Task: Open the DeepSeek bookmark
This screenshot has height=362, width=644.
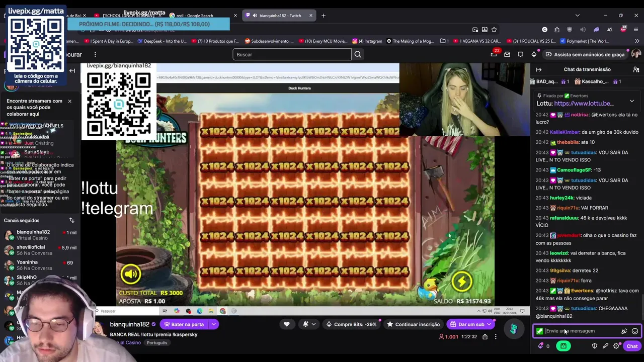Action: click(x=162, y=41)
